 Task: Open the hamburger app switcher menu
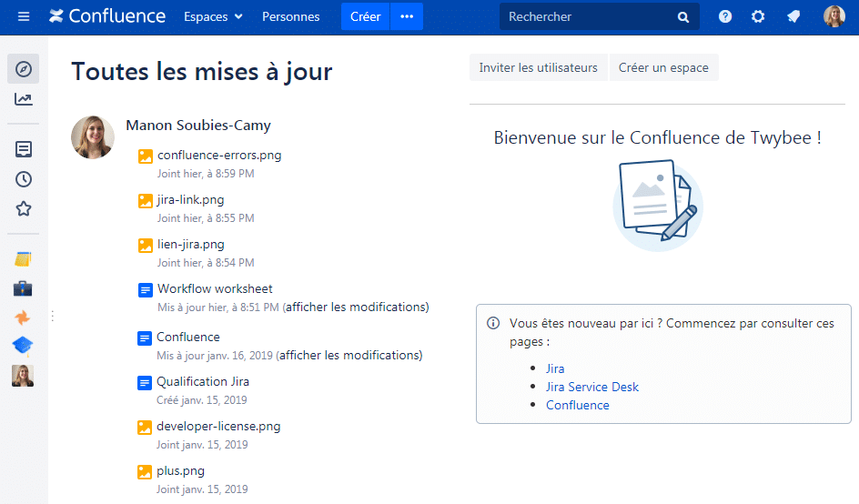coord(24,16)
